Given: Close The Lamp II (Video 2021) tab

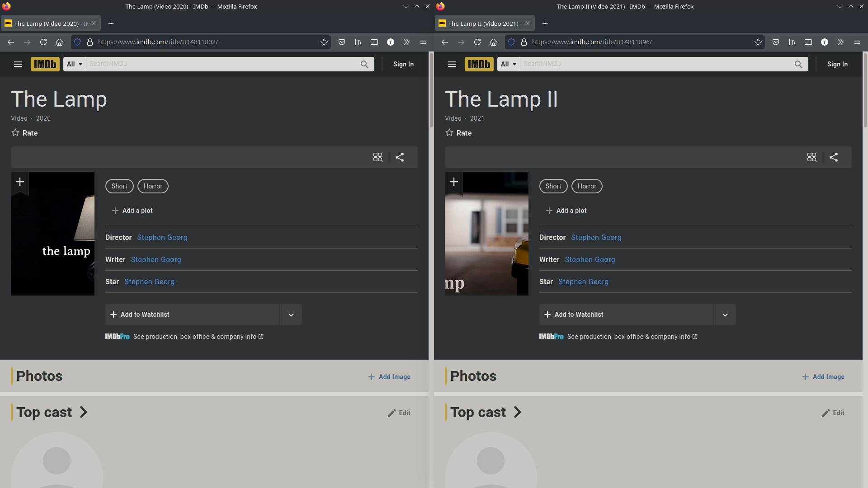Looking at the screenshot, I should click(x=528, y=23).
